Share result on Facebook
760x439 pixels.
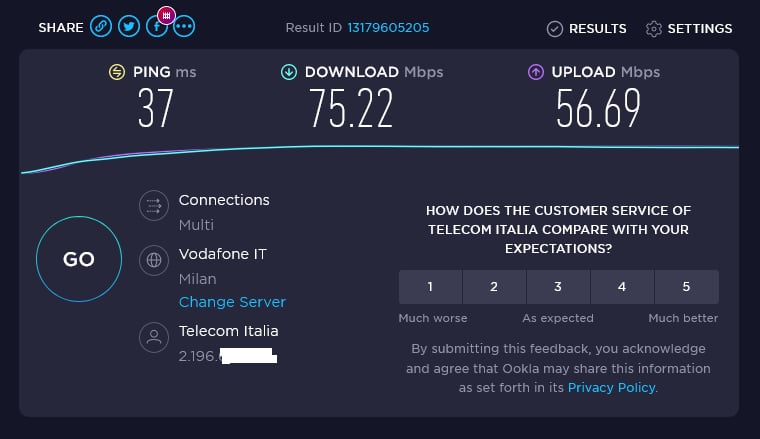(154, 29)
